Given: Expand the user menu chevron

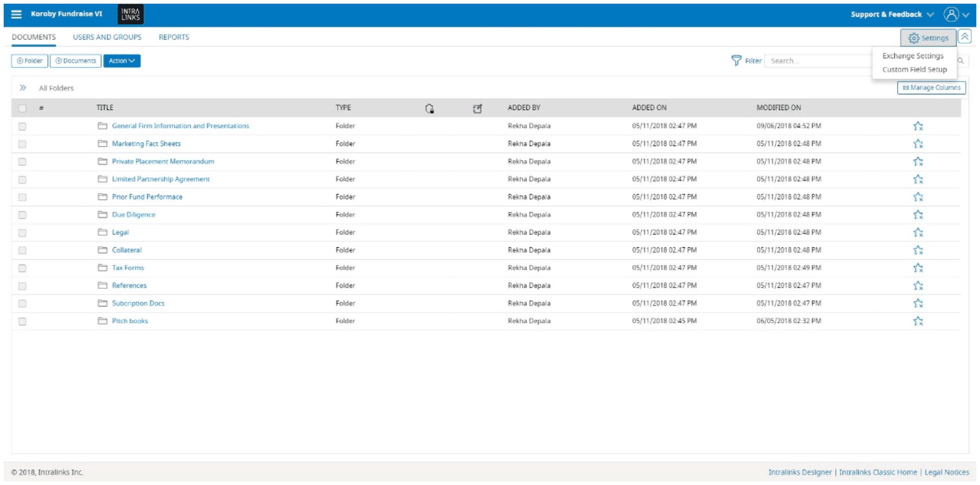Looking at the screenshot, I should (x=966, y=15).
